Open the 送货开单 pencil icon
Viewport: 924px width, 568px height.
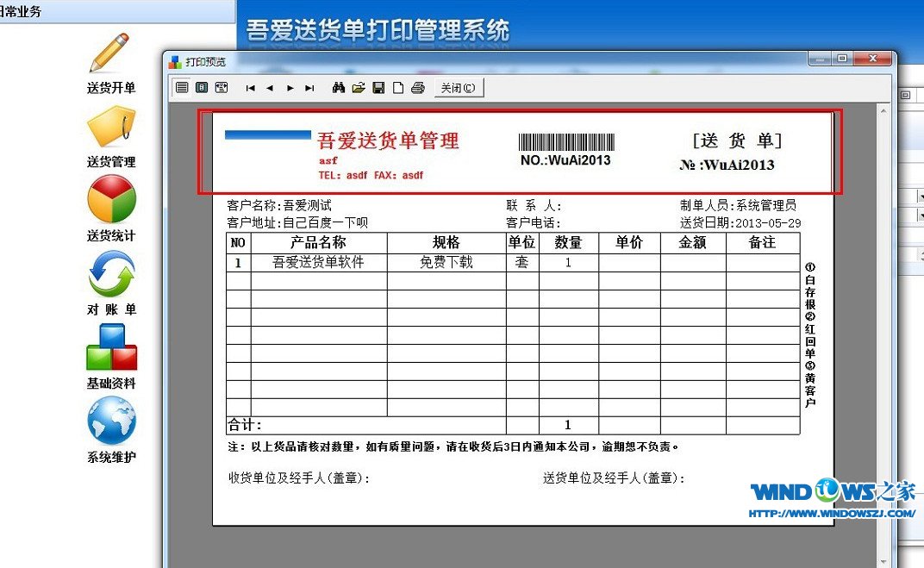click(x=110, y=54)
